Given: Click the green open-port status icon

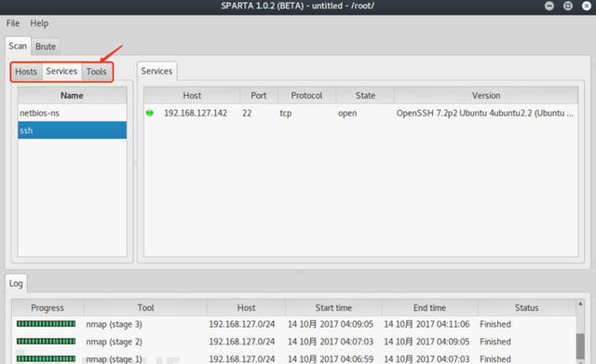Looking at the screenshot, I should click(150, 113).
